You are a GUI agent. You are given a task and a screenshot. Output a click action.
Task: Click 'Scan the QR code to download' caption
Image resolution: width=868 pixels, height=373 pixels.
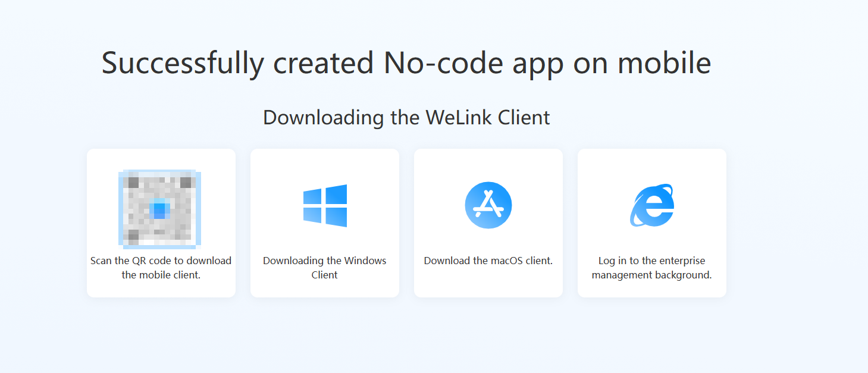point(161,261)
